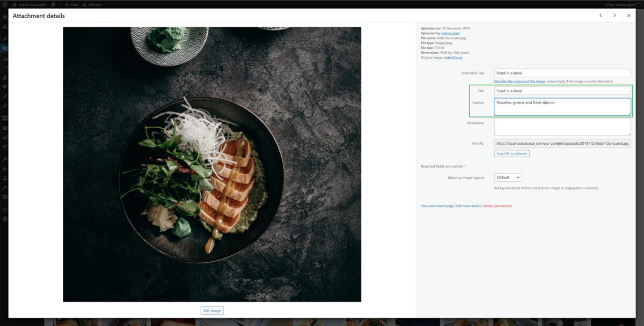Open the highlighted Media Library icon in sidebar
Viewport: 644px width, 326px height.
pos(4,48)
